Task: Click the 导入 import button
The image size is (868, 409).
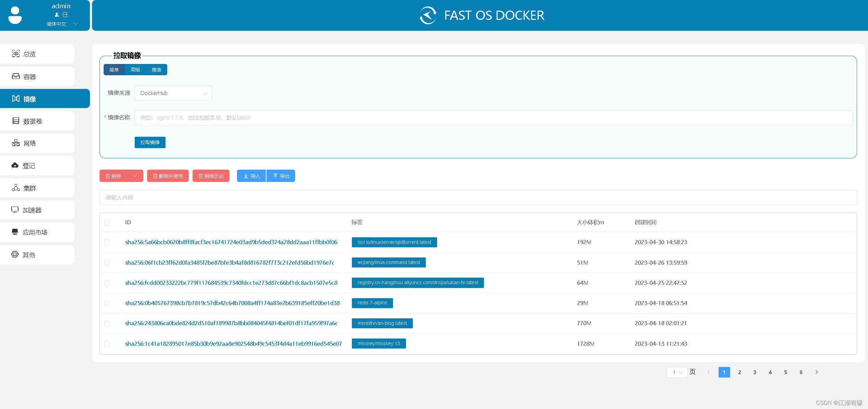Action: [x=251, y=176]
